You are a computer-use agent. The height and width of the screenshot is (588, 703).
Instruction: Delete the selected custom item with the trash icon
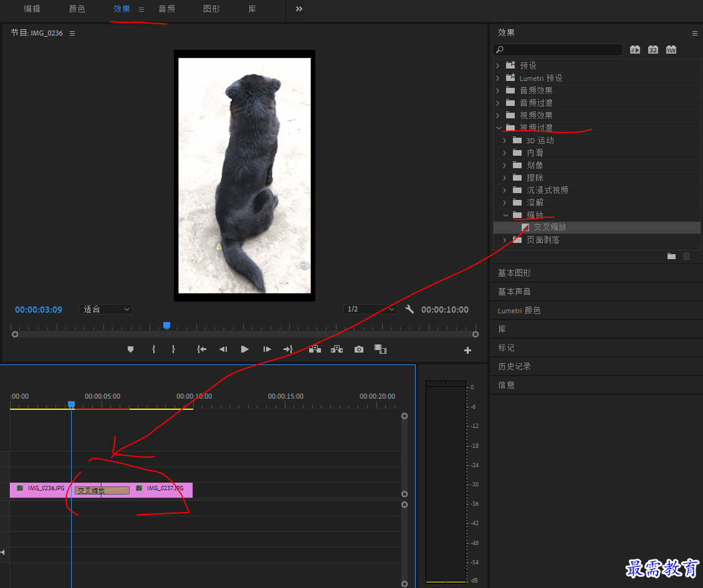(686, 257)
